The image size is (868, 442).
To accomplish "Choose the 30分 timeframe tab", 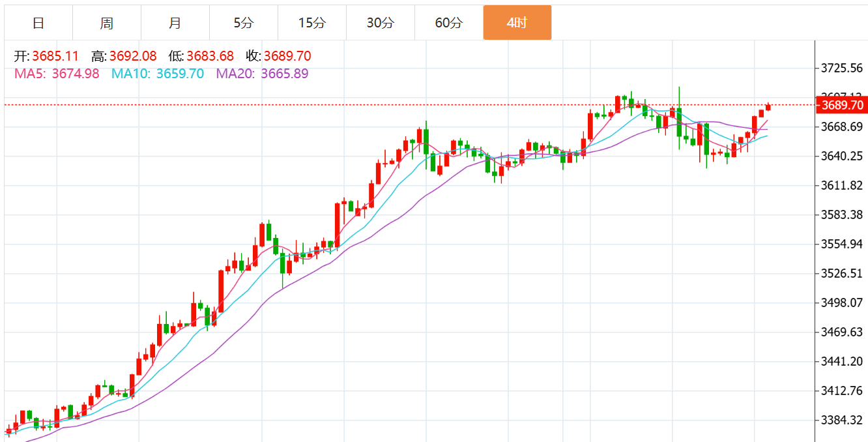I will pyautogui.click(x=380, y=23).
